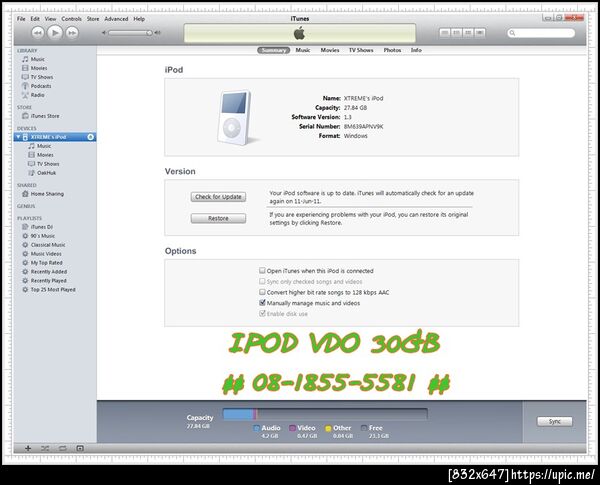Image resolution: width=600 pixels, height=485 pixels.
Task: Click the Previous track button
Action: point(37,33)
